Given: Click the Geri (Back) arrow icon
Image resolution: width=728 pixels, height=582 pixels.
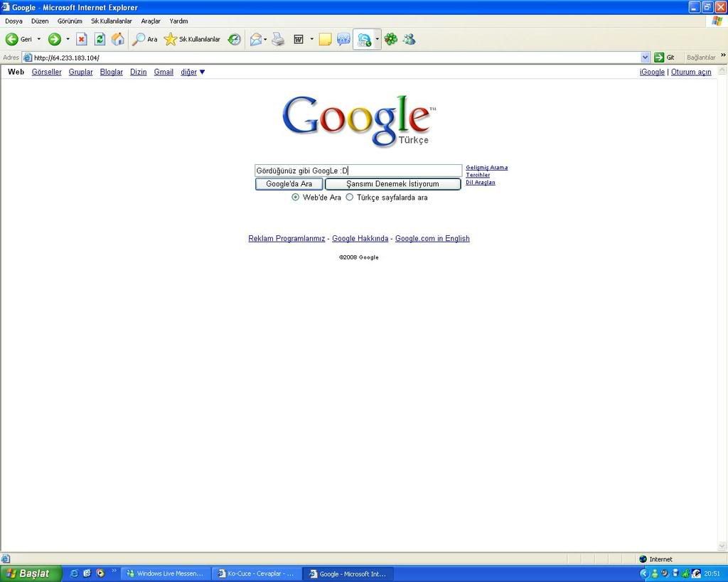Looking at the screenshot, I should click(x=12, y=39).
